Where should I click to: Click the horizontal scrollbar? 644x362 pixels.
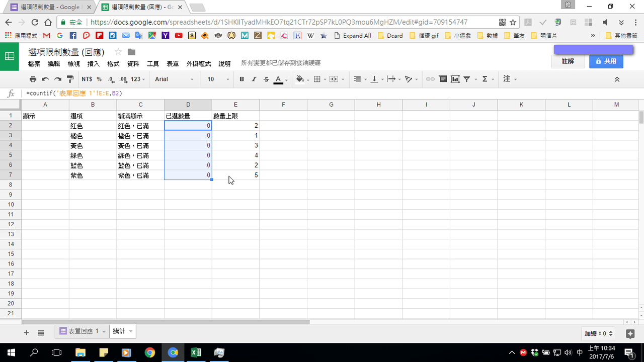166,322
